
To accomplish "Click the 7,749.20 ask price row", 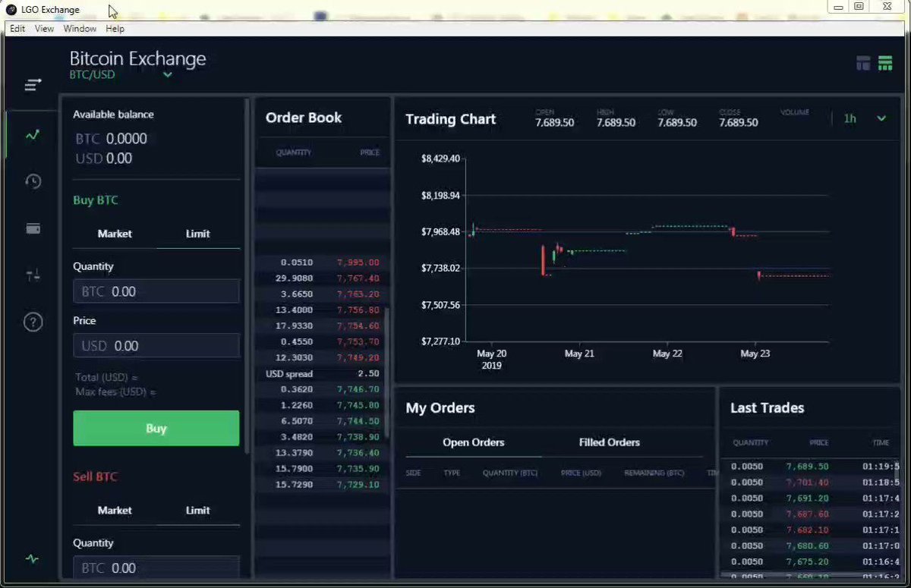I will [322, 358].
